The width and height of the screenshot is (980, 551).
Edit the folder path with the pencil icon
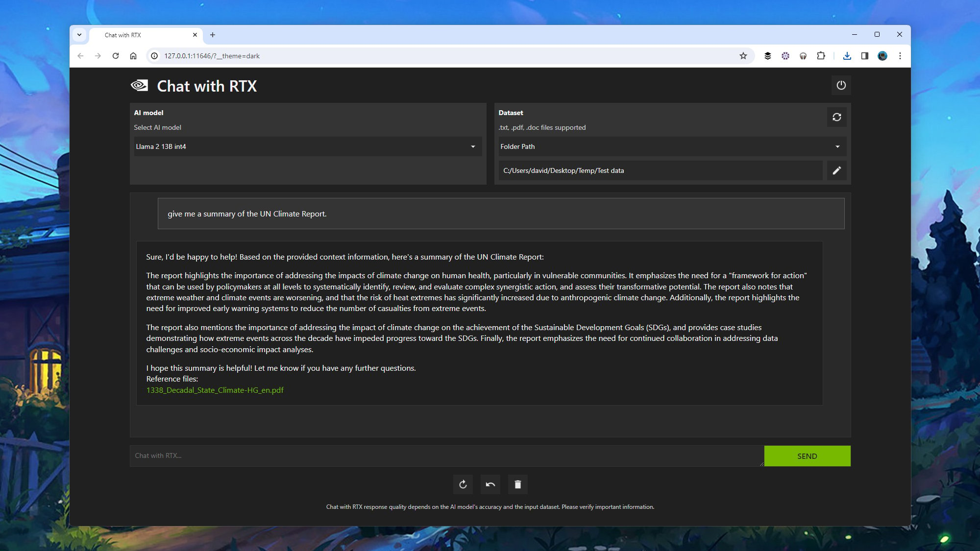[x=836, y=170]
